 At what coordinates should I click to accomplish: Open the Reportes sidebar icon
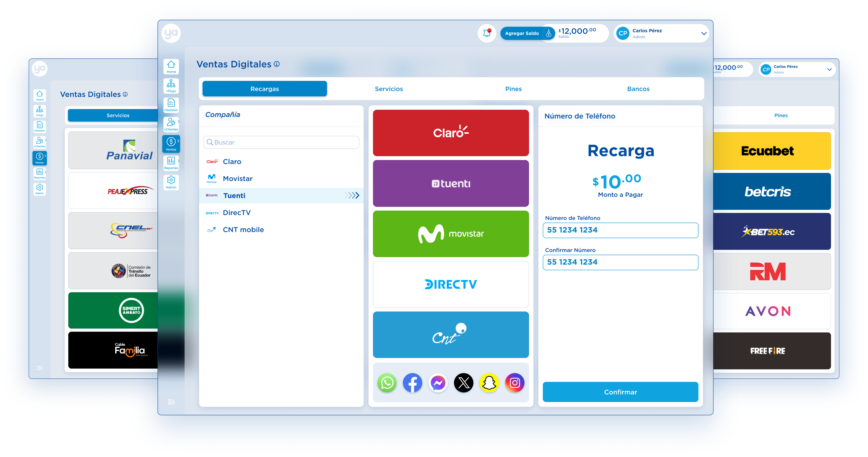171,163
